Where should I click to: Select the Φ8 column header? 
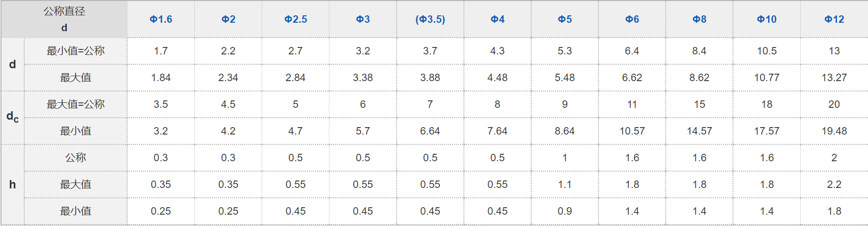click(x=699, y=19)
